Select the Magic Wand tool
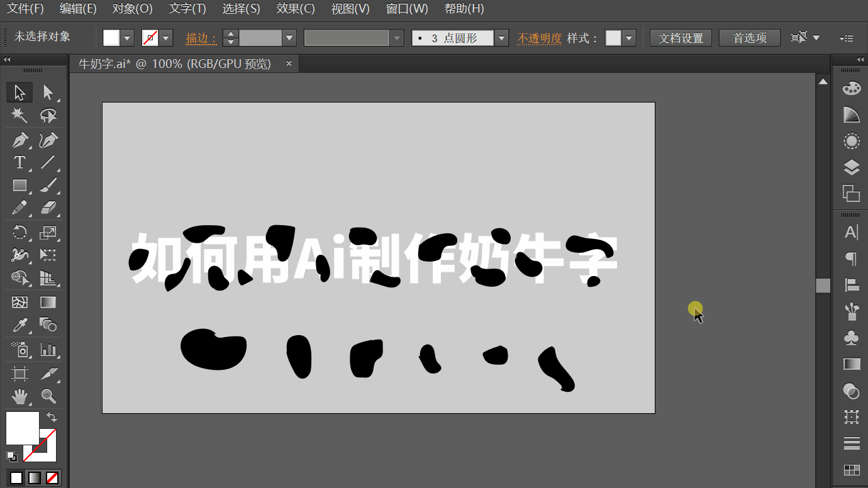 19,115
